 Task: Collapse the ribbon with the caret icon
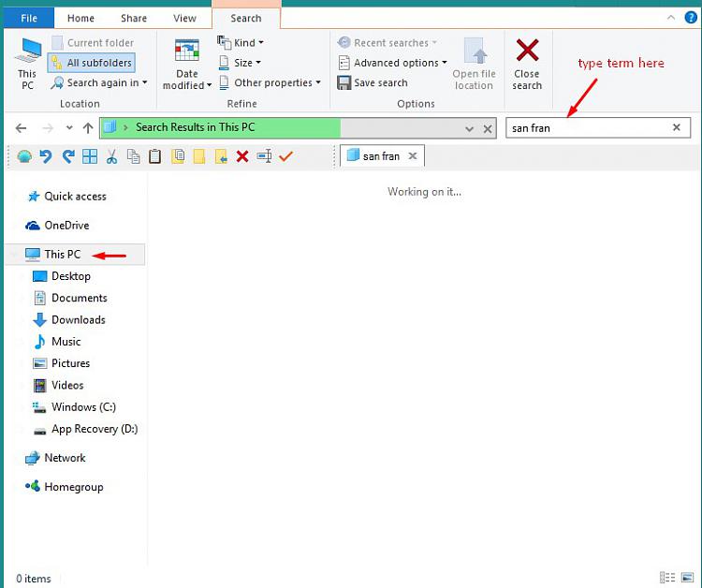point(671,18)
